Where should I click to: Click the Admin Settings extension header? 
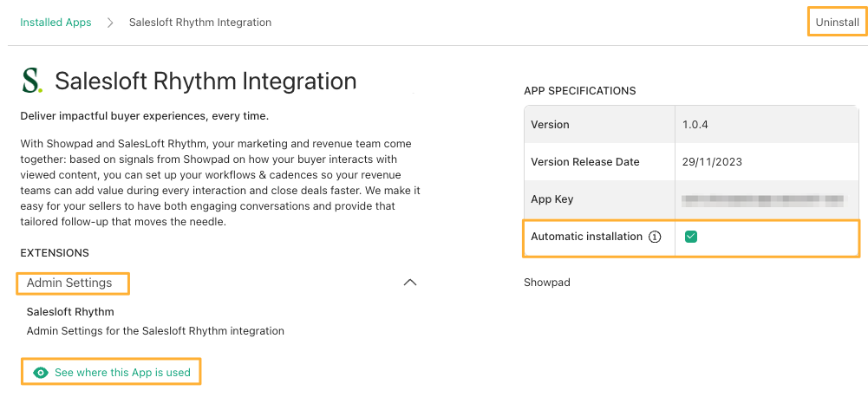[69, 283]
